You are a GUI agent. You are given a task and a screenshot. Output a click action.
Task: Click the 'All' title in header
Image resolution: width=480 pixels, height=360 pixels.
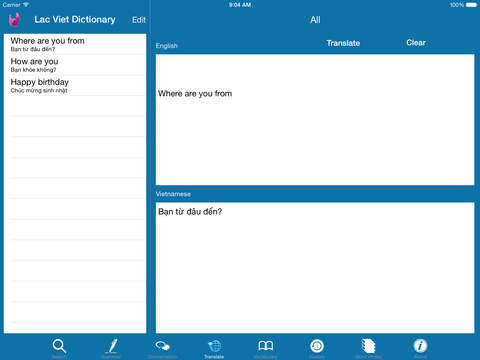pyautogui.click(x=315, y=20)
